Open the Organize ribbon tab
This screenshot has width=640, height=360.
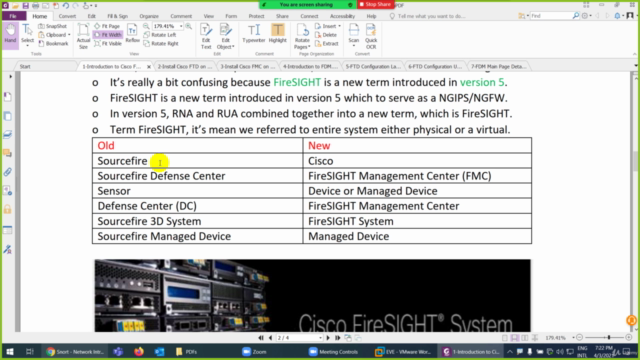point(149,16)
